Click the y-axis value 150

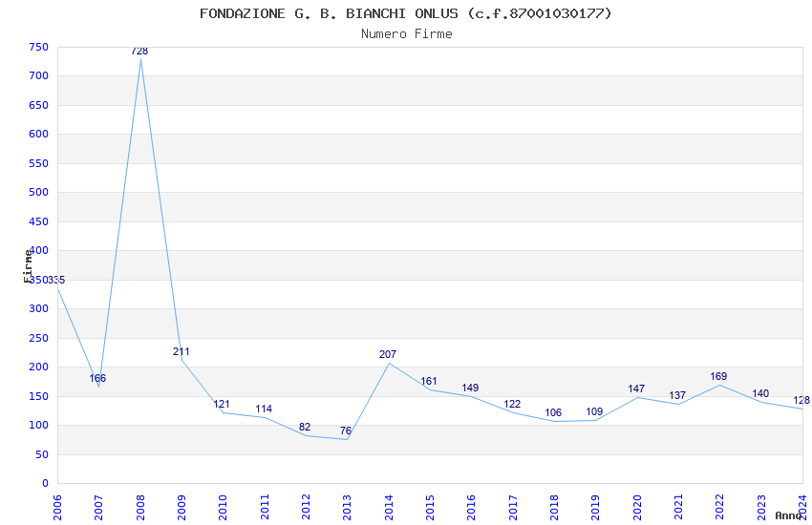(39, 396)
